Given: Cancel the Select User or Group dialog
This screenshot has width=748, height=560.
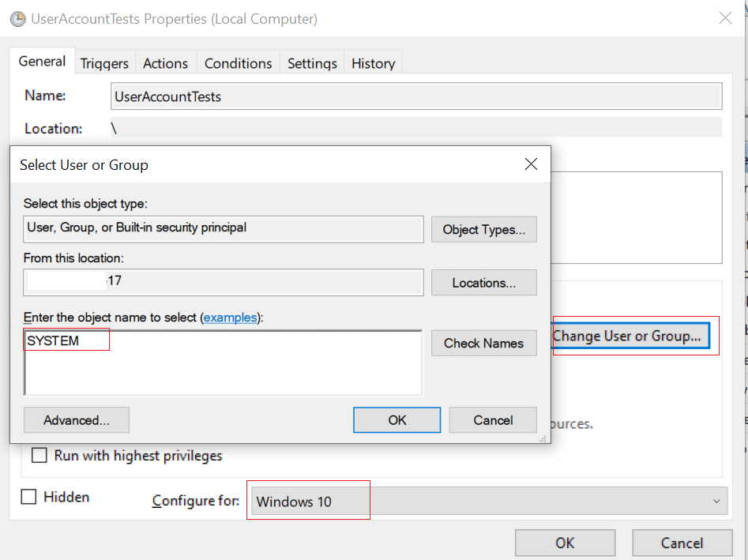Looking at the screenshot, I should [x=492, y=419].
